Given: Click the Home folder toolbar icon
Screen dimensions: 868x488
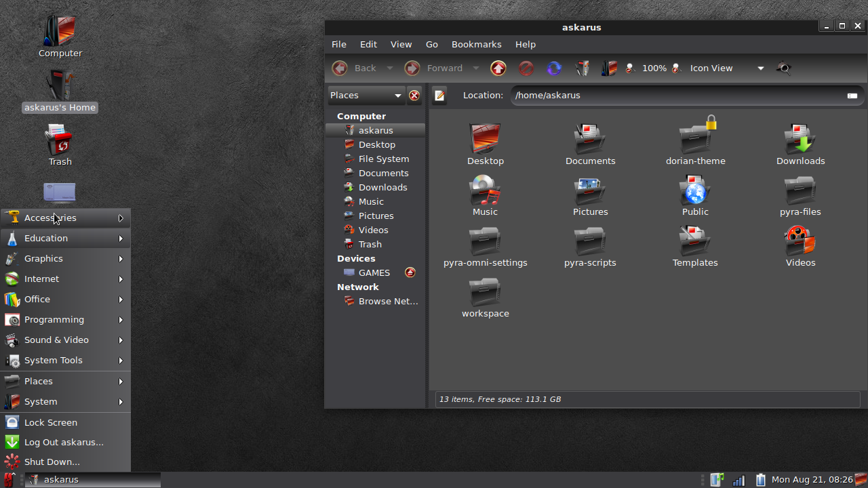Looking at the screenshot, I should (x=582, y=68).
